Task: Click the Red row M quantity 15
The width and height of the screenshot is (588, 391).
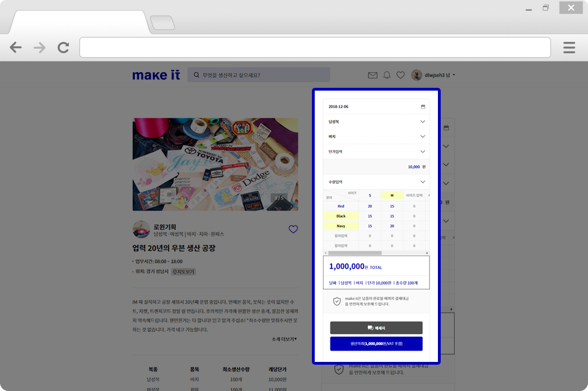Action: (392, 206)
